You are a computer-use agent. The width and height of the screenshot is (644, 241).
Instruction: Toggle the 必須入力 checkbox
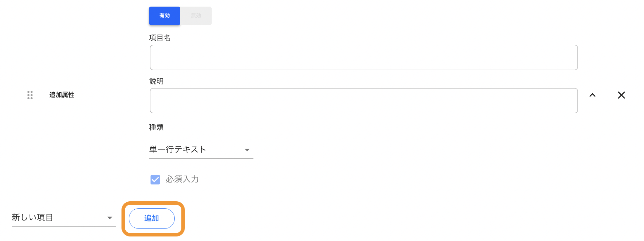point(155,180)
